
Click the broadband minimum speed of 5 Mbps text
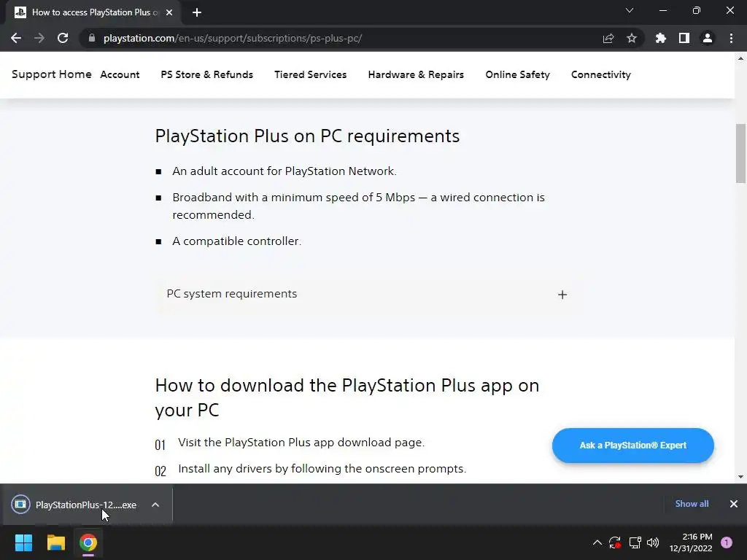358,206
